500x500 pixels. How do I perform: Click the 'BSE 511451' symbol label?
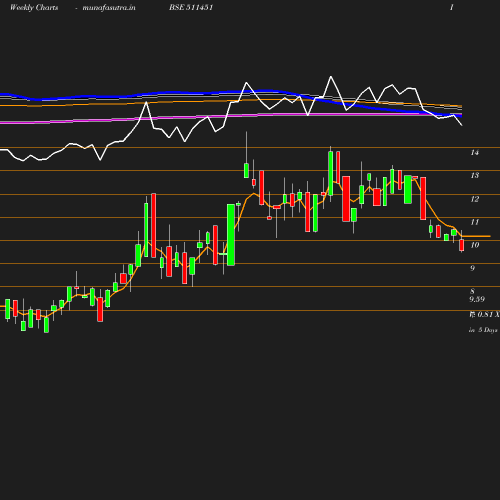click(191, 7)
